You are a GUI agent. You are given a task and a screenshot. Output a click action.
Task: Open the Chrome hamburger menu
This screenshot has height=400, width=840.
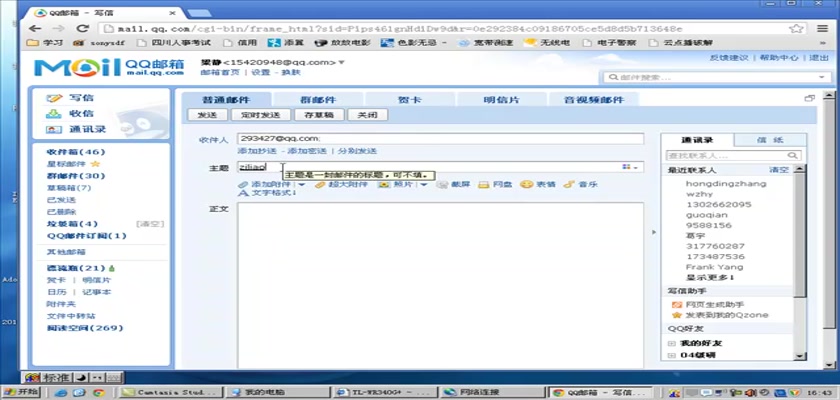click(822, 28)
